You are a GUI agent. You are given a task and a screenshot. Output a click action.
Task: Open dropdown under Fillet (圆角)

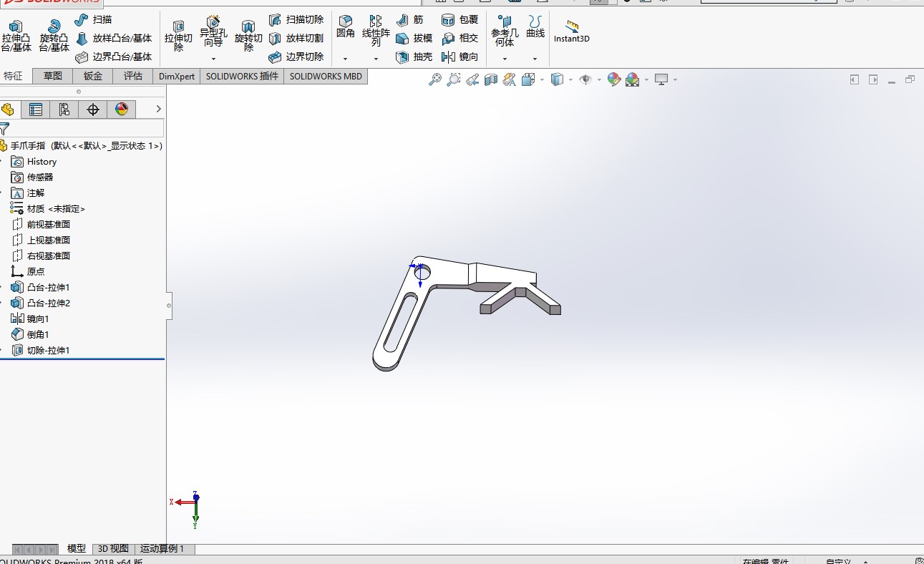pos(346,59)
